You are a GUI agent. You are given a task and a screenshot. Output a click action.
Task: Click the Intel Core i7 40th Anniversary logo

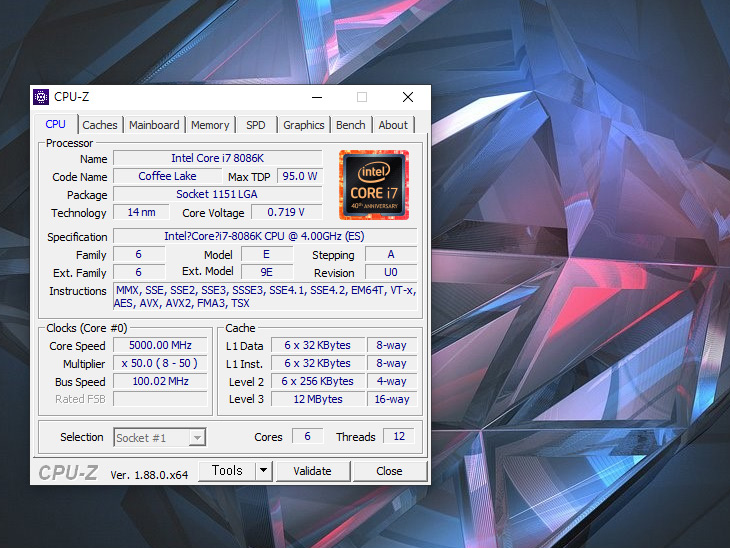(x=374, y=185)
